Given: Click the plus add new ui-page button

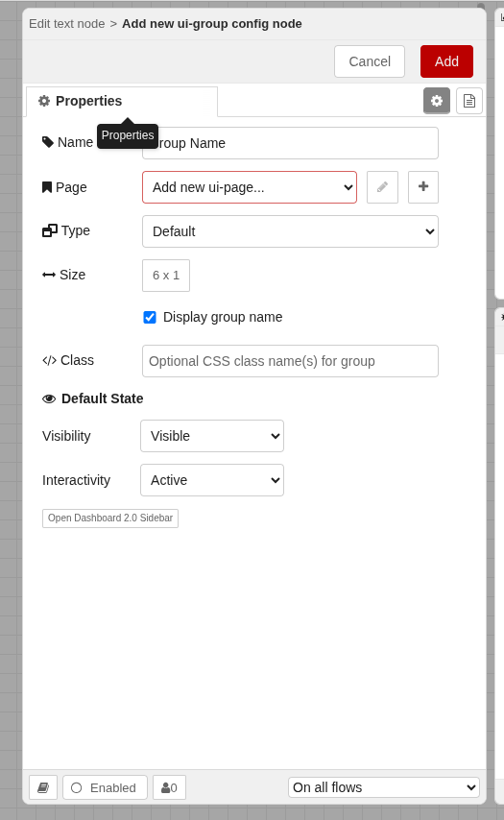Looking at the screenshot, I should (x=423, y=186).
